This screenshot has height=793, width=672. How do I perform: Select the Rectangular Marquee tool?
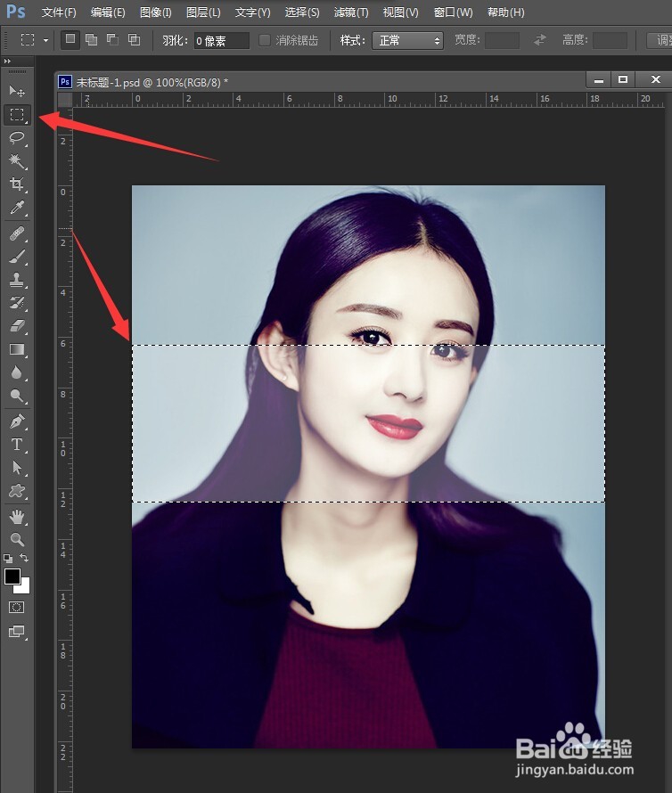[17, 114]
